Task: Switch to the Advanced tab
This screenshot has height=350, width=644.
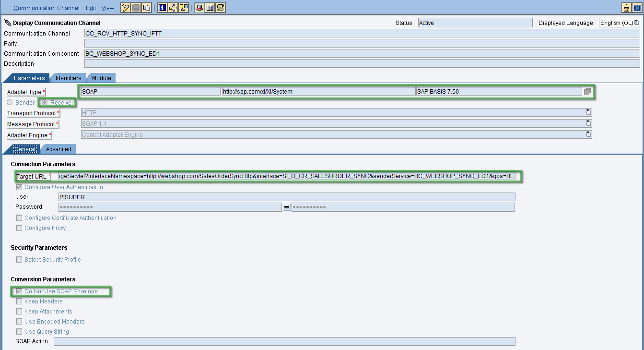Action: (58, 149)
